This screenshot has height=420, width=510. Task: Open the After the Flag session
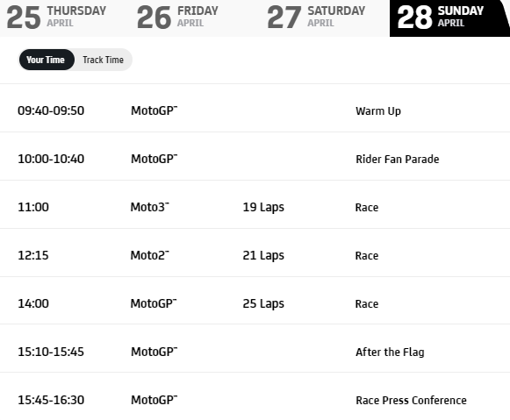390,352
